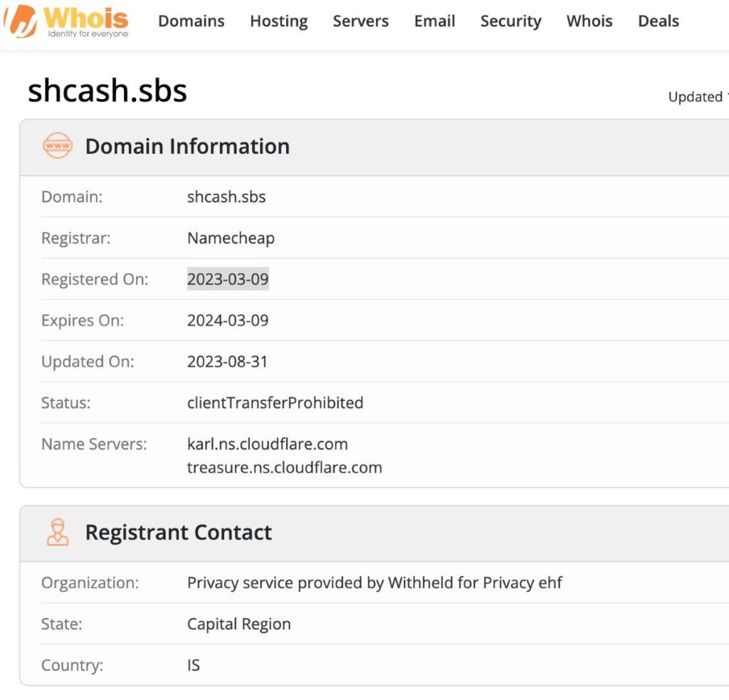729x700 pixels.
Task: Click the clientTransferProhibited status value
Action: 275,403
